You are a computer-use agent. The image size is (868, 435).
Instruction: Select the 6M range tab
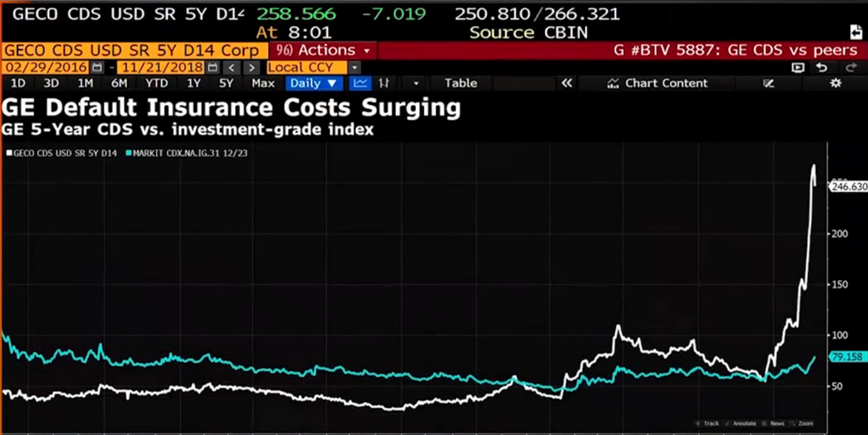pyautogui.click(x=119, y=83)
